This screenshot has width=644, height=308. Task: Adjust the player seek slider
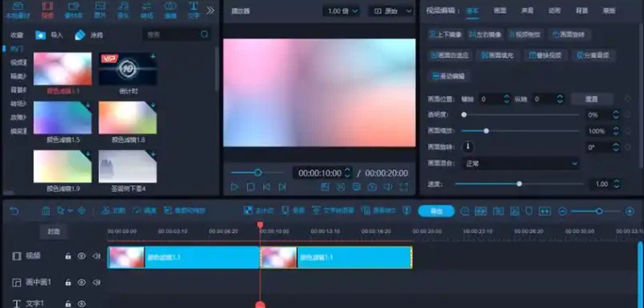257,173
